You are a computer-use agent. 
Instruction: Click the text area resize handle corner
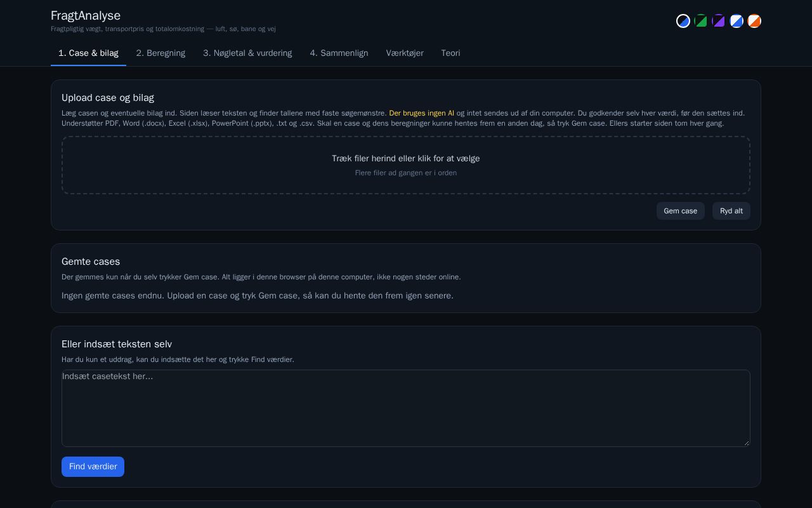pyautogui.click(x=746, y=443)
